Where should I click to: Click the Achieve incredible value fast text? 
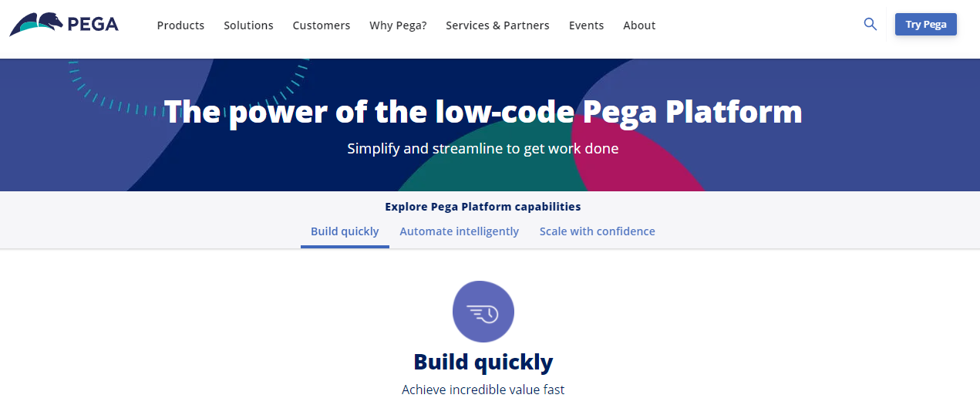pyautogui.click(x=483, y=390)
